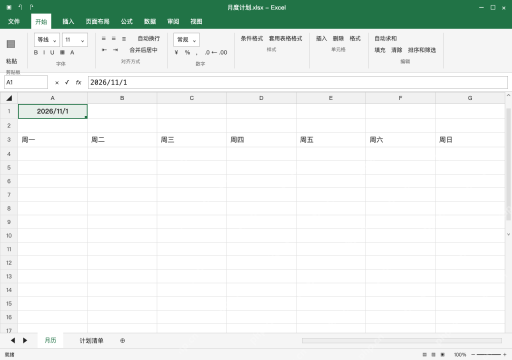Click the 粘贴 paste clipboard icon
This screenshot has width=512, height=360.
(x=11, y=44)
